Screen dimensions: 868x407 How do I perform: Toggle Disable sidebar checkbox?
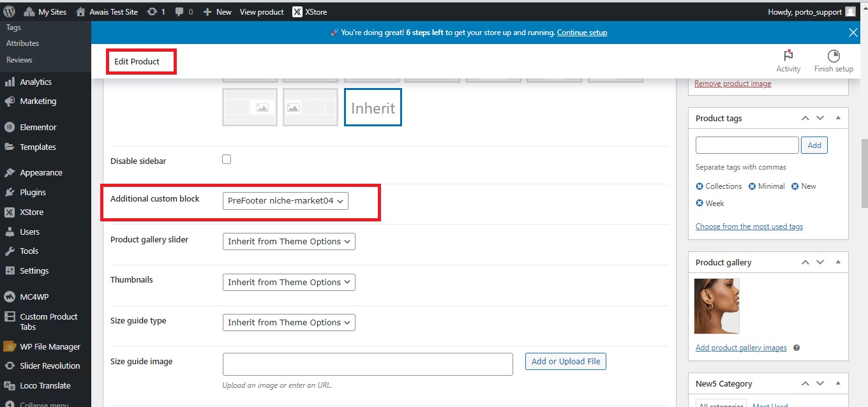tap(227, 159)
